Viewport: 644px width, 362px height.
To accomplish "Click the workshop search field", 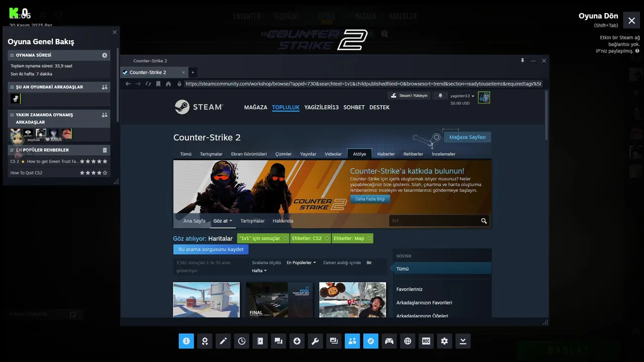I will (x=435, y=221).
